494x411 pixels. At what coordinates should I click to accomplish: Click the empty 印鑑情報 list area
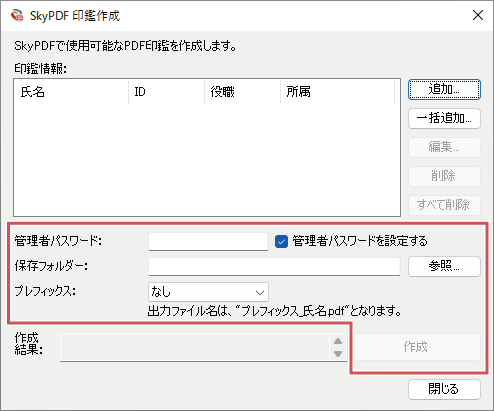pyautogui.click(x=207, y=160)
